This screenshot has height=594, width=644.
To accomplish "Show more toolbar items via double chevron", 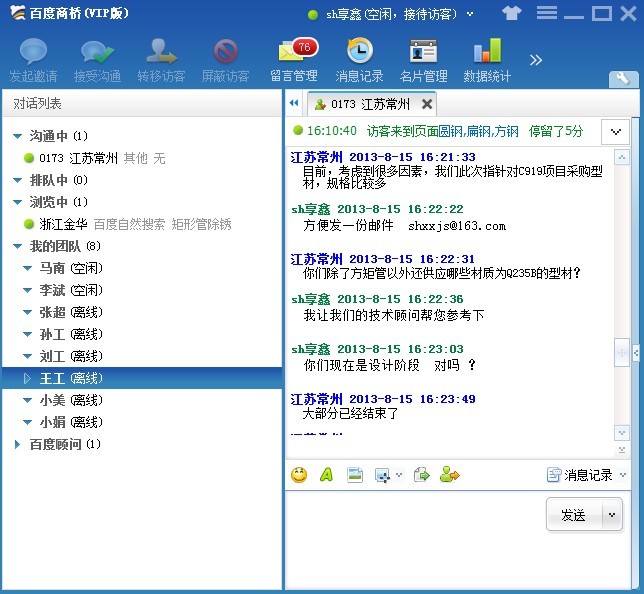I will point(536,60).
